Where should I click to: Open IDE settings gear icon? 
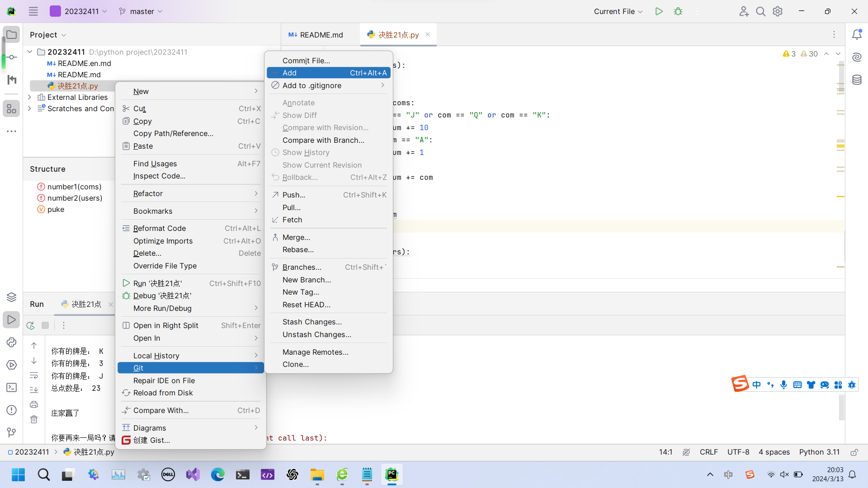coord(778,11)
